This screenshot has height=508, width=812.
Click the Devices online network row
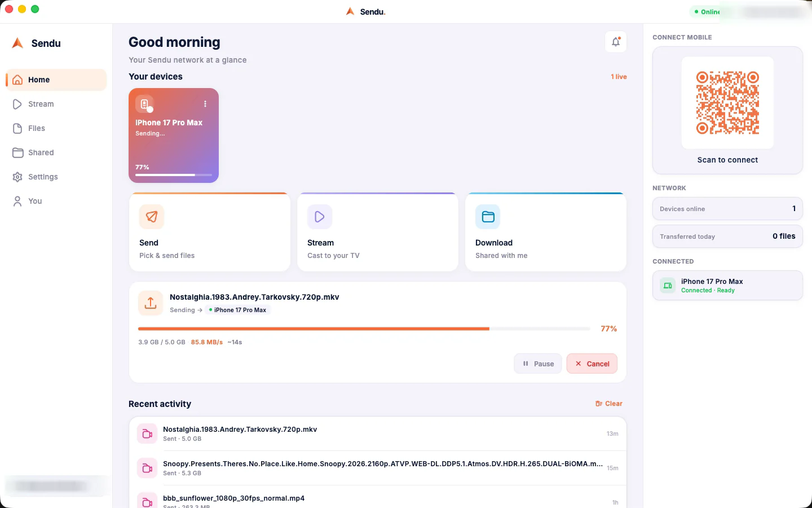(727, 209)
